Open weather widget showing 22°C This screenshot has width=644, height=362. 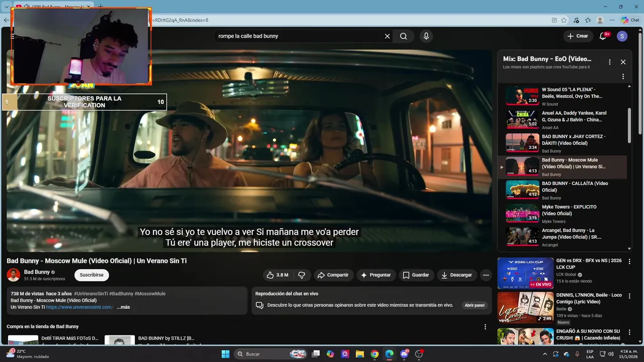coord(28,354)
